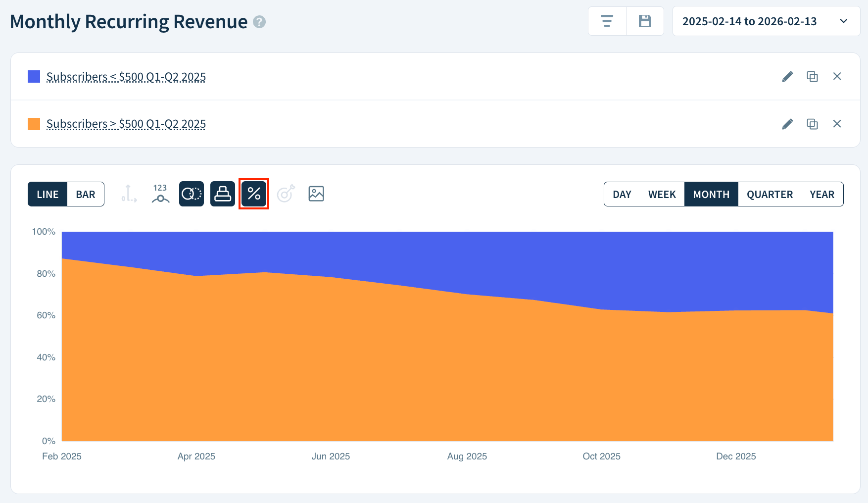Open the Monthly Recurring Revenue help tooltip
868x503 pixels.
(x=259, y=22)
